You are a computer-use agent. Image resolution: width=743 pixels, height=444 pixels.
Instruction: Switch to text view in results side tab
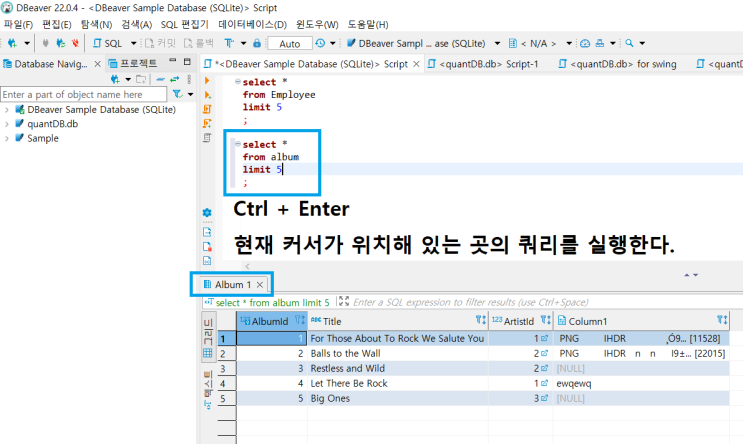click(208, 390)
